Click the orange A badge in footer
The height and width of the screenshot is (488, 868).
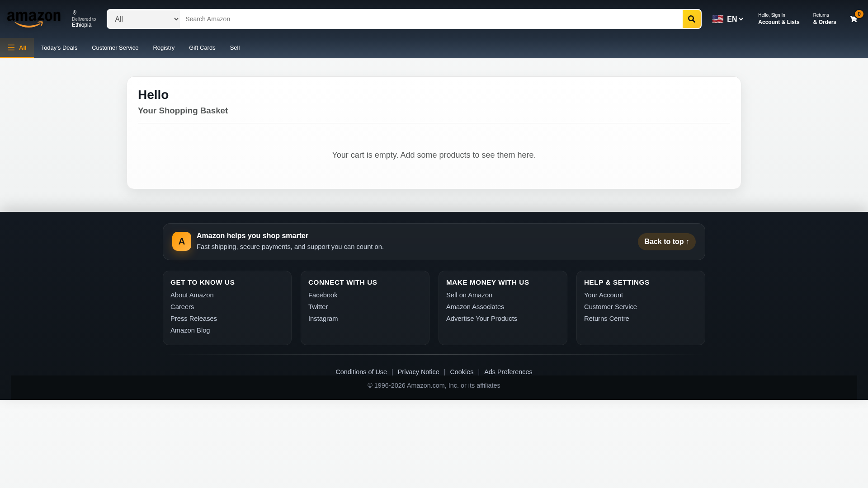click(182, 241)
